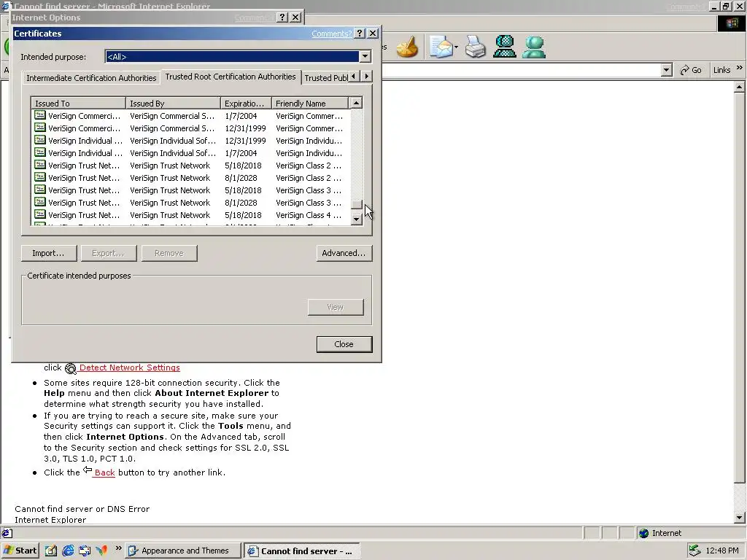Click the certificate list scrollbar thumb
The image size is (747, 560).
coord(356,204)
